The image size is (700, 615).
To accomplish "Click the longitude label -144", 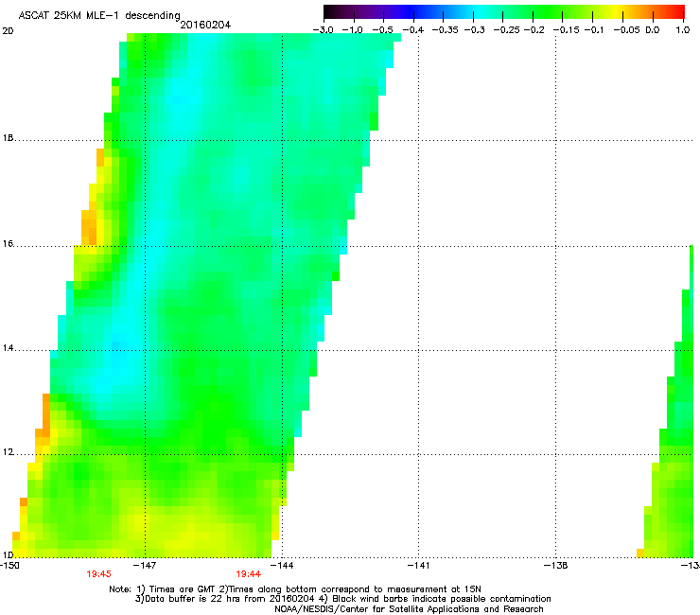I will 282,566.
